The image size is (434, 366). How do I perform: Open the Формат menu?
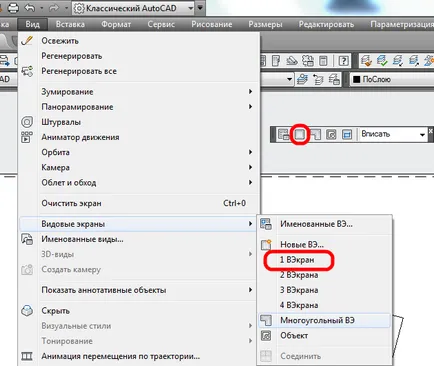point(116,24)
